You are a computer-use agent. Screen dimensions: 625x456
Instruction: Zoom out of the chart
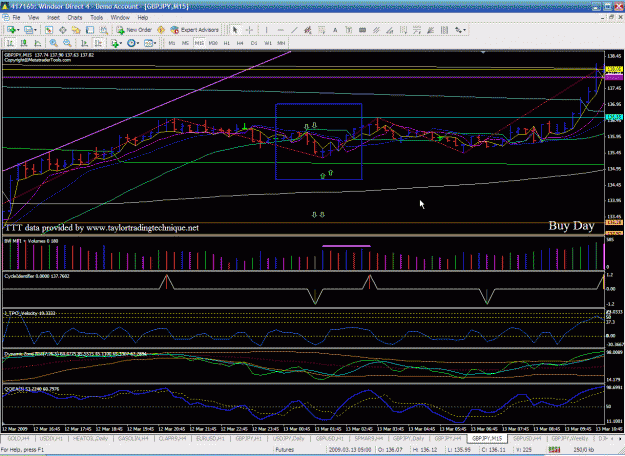(x=67, y=43)
